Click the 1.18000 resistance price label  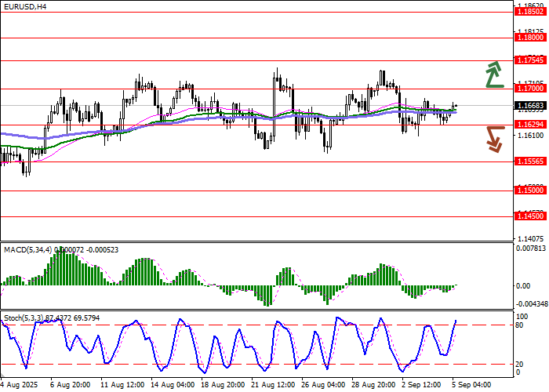click(x=526, y=37)
